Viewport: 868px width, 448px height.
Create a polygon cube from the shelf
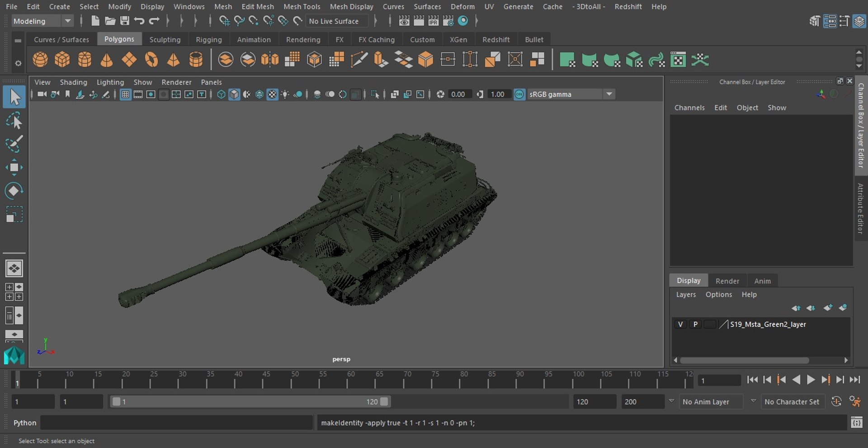tap(62, 60)
